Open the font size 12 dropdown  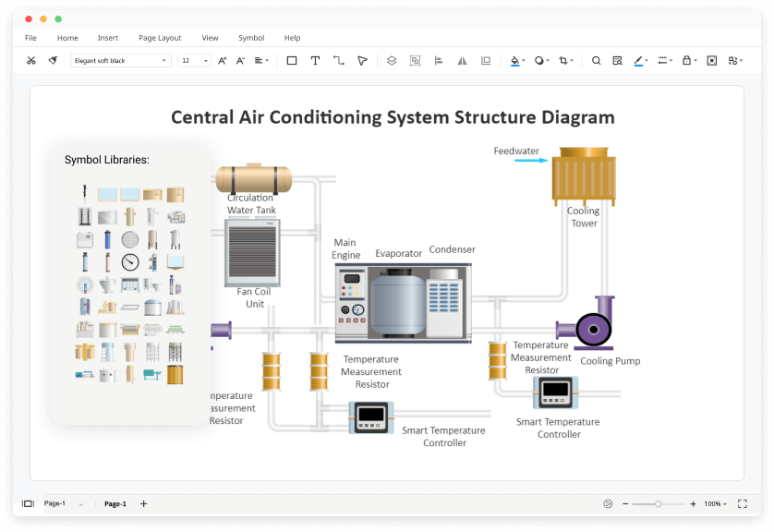pyautogui.click(x=195, y=61)
